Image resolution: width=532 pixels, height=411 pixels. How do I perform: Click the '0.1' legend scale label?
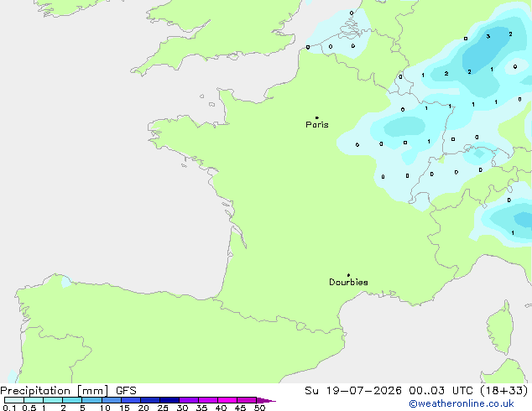pyautogui.click(x=9, y=408)
